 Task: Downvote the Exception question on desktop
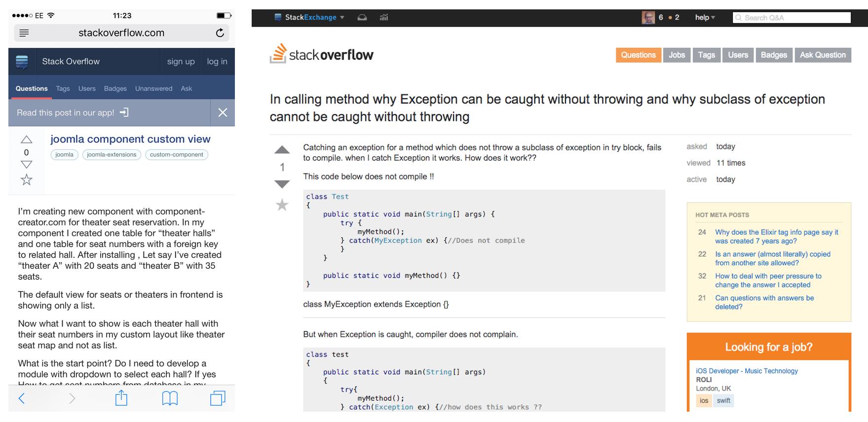pyautogui.click(x=282, y=184)
